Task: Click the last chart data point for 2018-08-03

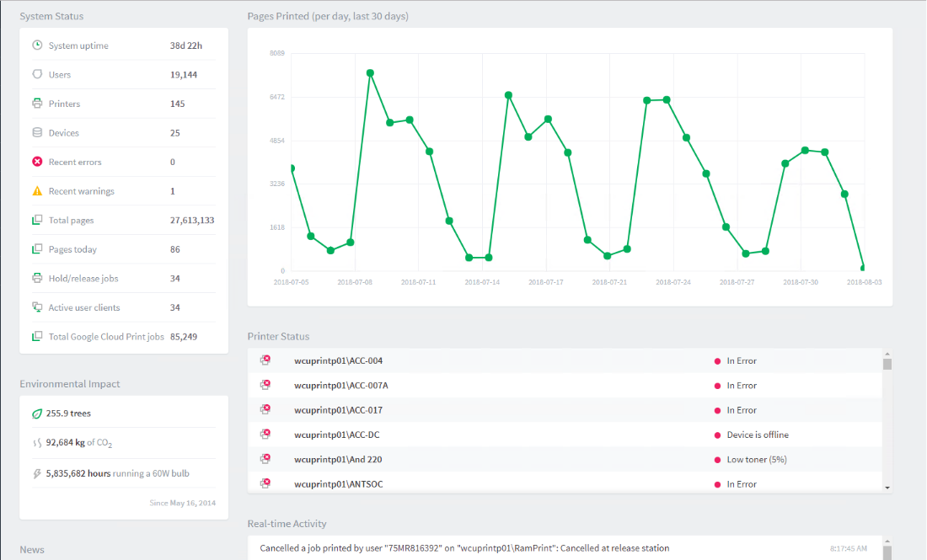Action: point(863,268)
